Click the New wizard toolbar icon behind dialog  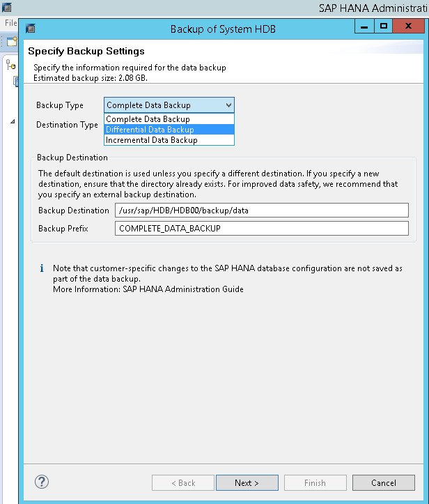(x=12, y=41)
